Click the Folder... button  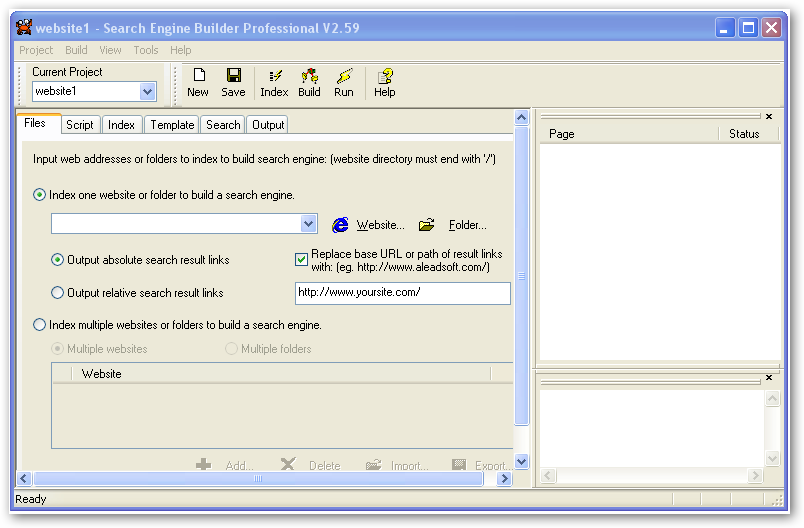(x=468, y=225)
